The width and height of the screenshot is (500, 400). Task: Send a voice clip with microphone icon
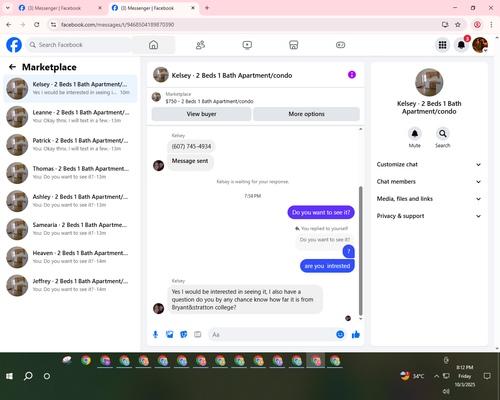[x=155, y=334]
